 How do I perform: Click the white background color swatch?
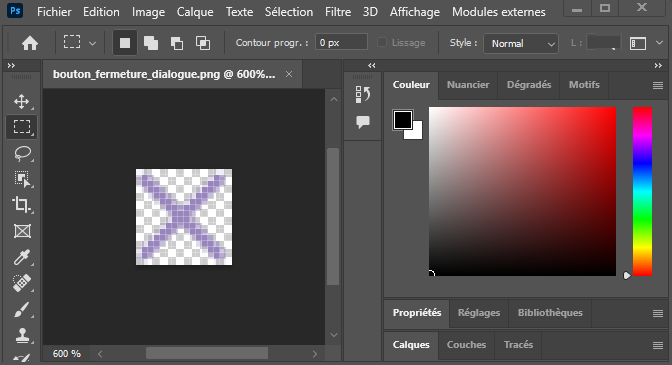(417, 133)
